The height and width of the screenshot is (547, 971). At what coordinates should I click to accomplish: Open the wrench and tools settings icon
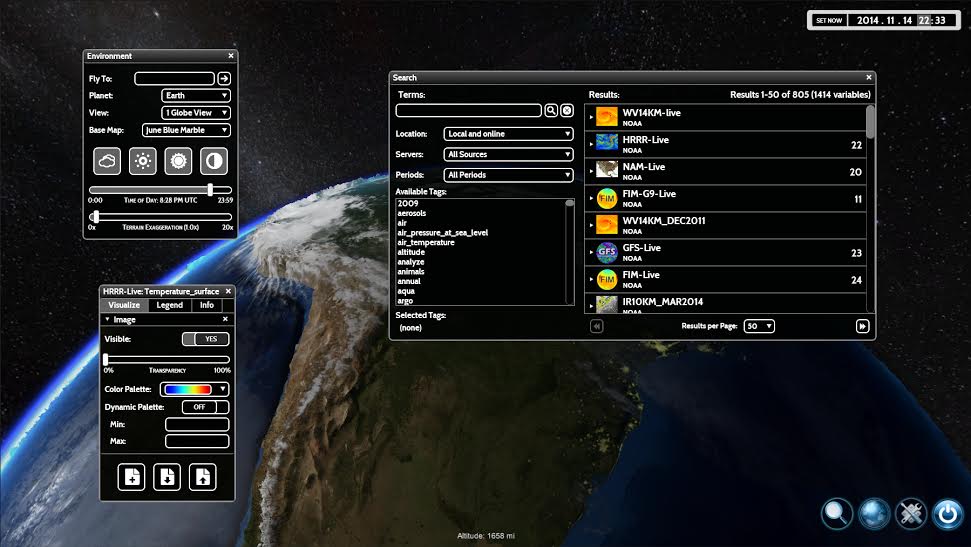coord(910,514)
